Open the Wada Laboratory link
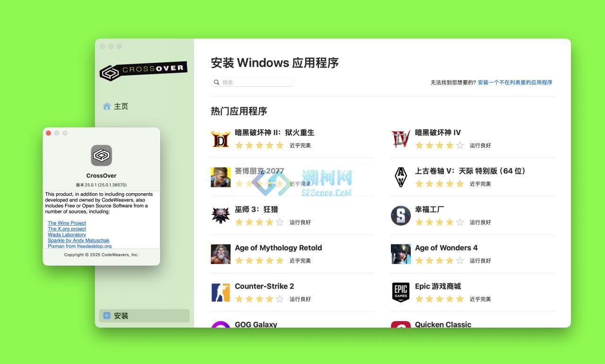The width and height of the screenshot is (605, 364). (67, 235)
